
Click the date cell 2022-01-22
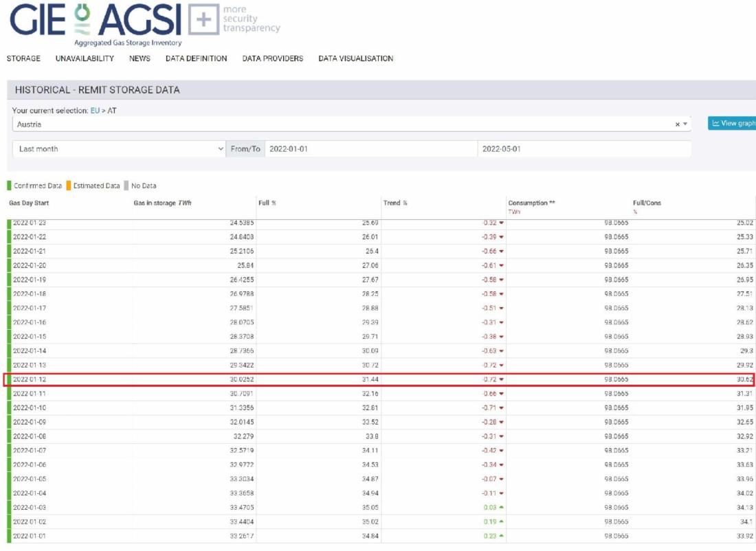click(x=30, y=237)
